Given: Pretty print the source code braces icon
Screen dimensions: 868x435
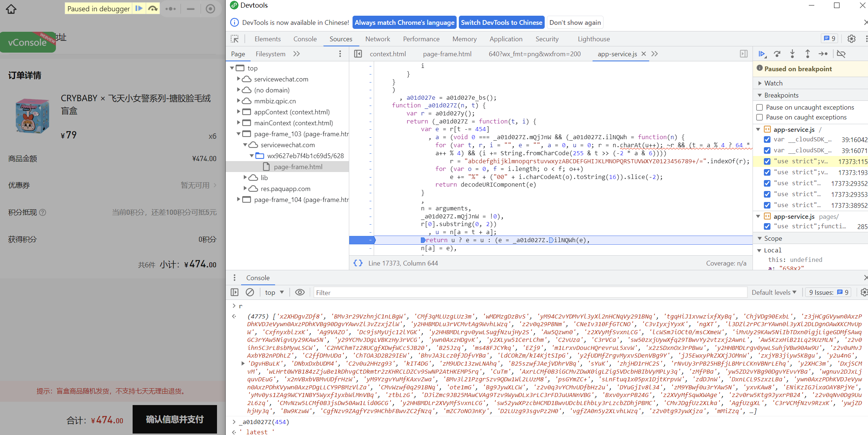Looking at the screenshot, I should pyautogui.click(x=358, y=263).
